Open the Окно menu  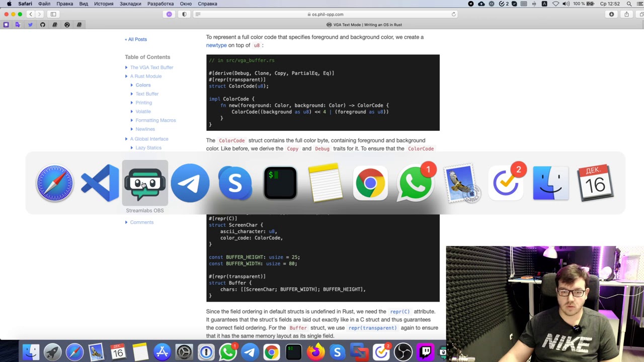(x=186, y=4)
